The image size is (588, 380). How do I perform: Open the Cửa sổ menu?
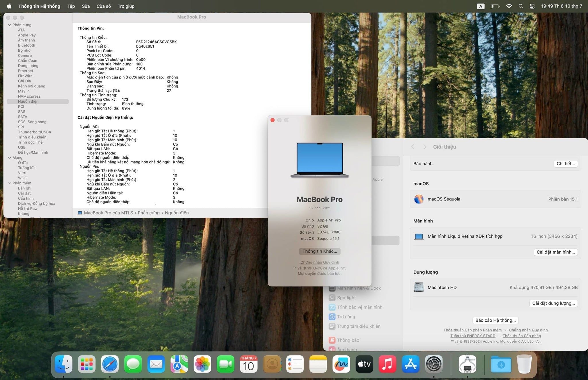click(104, 6)
